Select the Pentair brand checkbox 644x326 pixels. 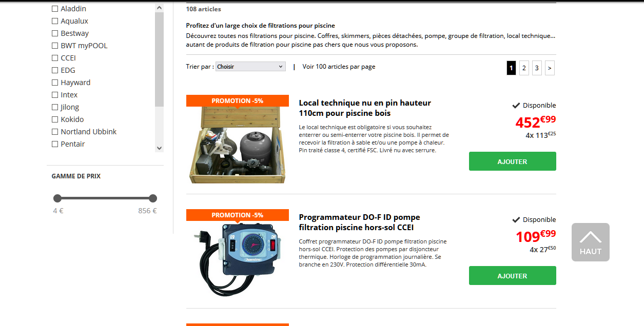coord(55,144)
